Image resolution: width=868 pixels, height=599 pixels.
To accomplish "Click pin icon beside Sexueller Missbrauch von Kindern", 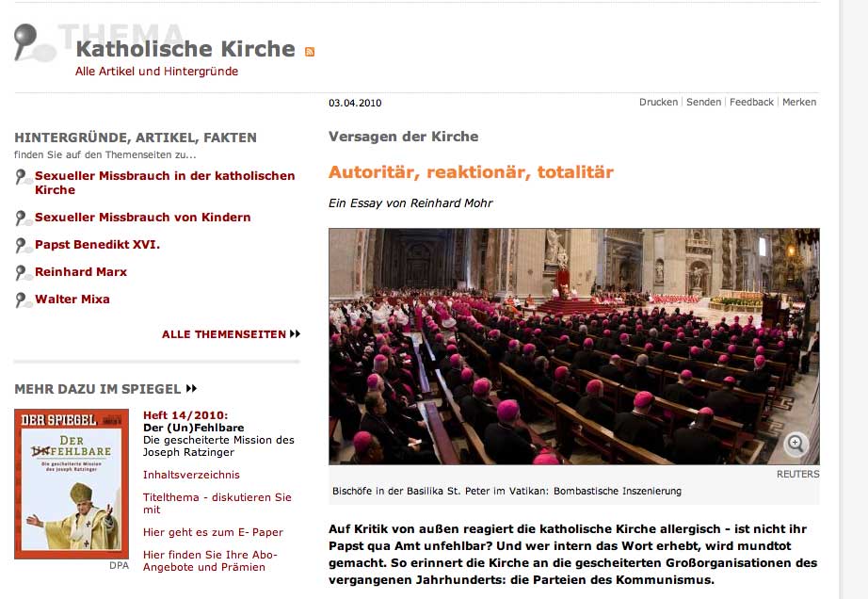I will coord(23,219).
